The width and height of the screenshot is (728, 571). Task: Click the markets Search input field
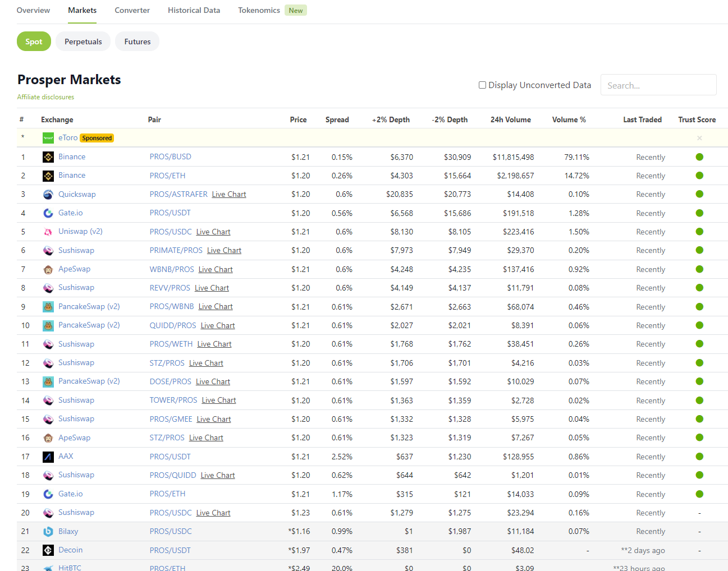coord(658,85)
